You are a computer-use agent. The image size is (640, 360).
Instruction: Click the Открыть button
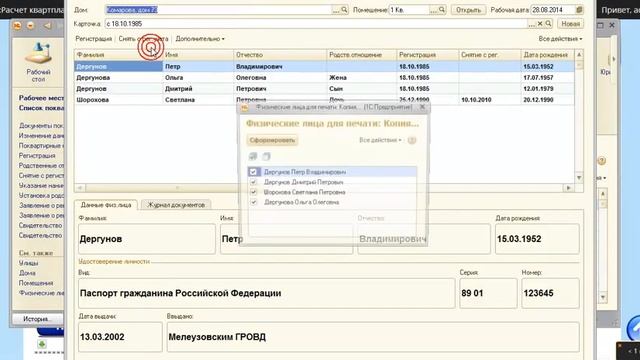click(468, 10)
